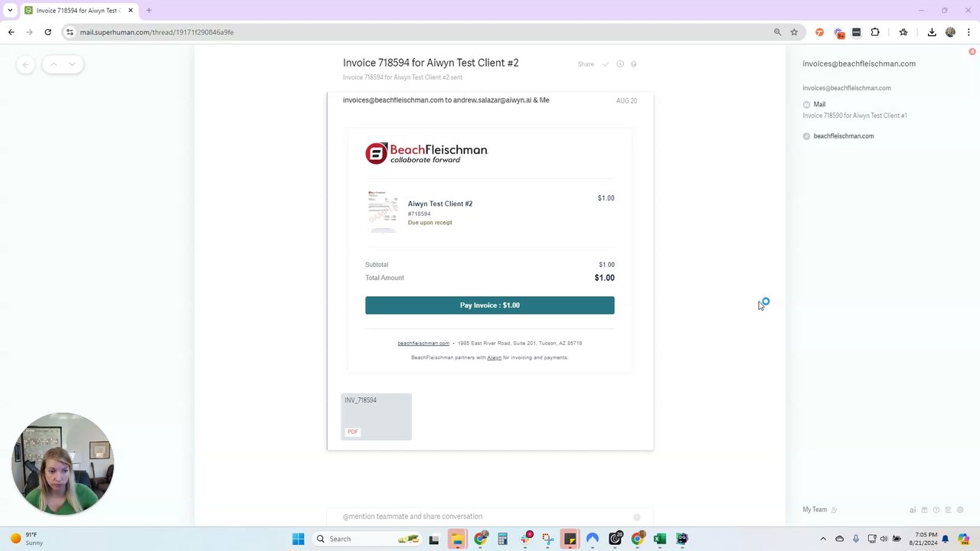Open the beachfleischman.com link in the email footer
This screenshot has height=551, width=980.
[423, 344]
